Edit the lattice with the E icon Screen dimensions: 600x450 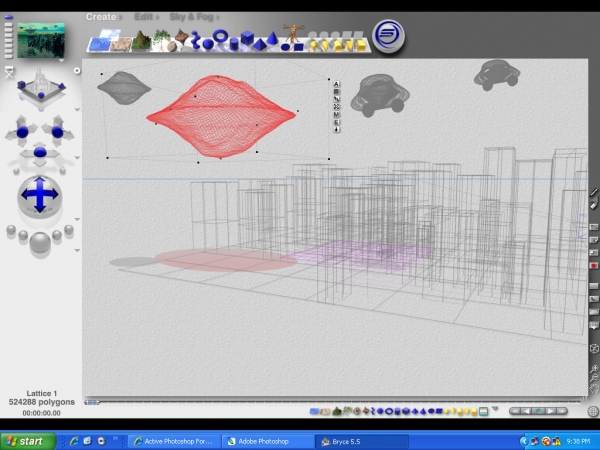[336, 122]
